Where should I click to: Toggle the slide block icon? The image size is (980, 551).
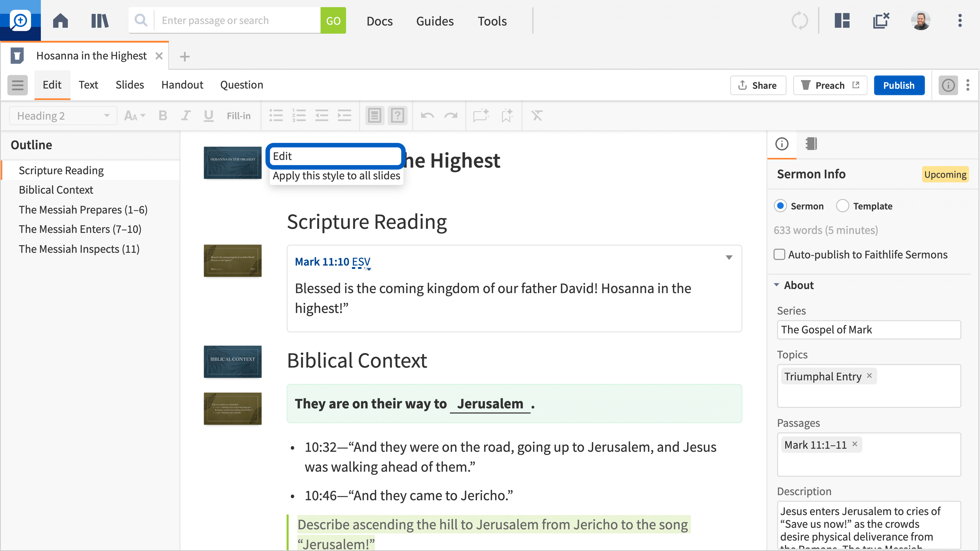[x=375, y=116]
